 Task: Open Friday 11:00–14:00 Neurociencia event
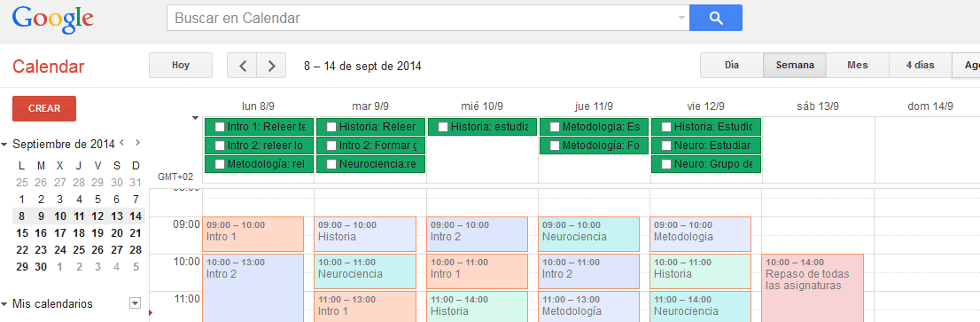(x=700, y=306)
